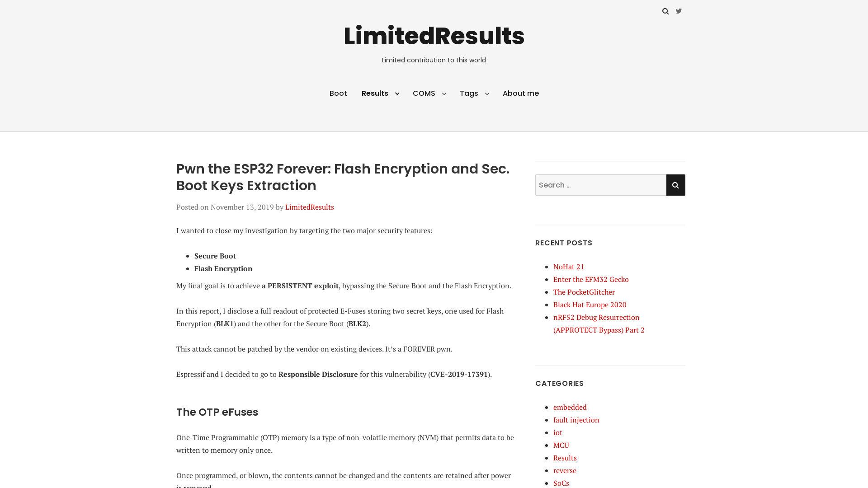Click the search magnifier in nav
Screen dimensions: 868x488
[x=665, y=11]
